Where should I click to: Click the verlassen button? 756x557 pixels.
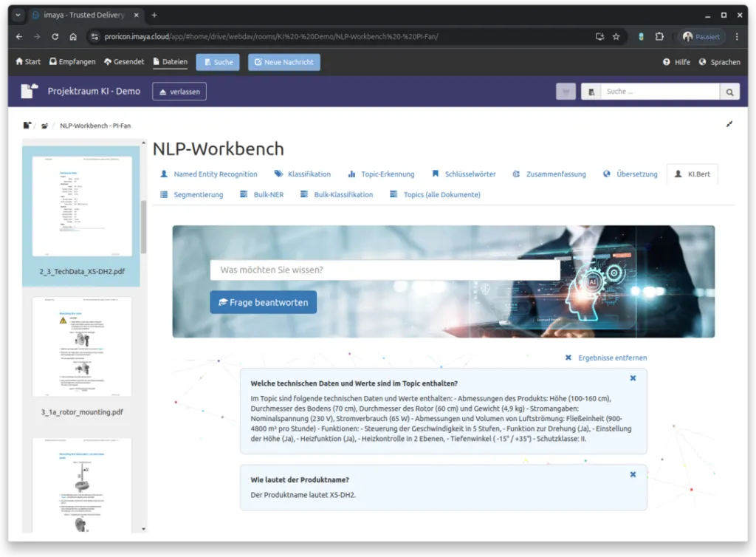[179, 92]
